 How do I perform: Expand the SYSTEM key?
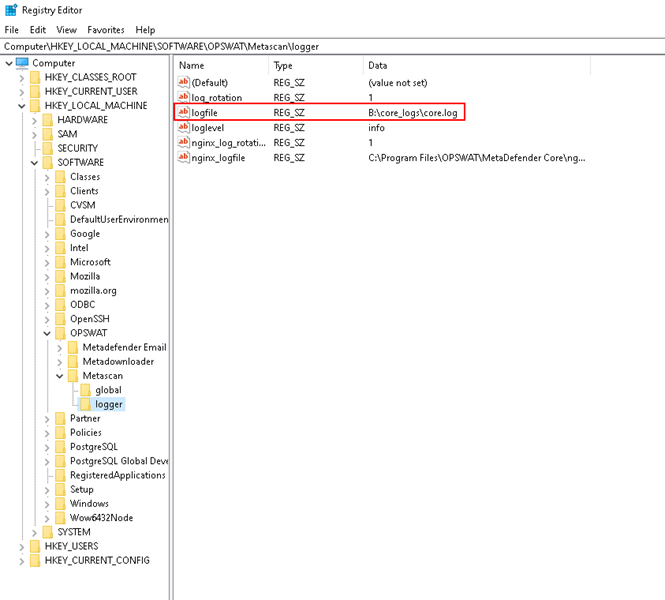coord(34,532)
